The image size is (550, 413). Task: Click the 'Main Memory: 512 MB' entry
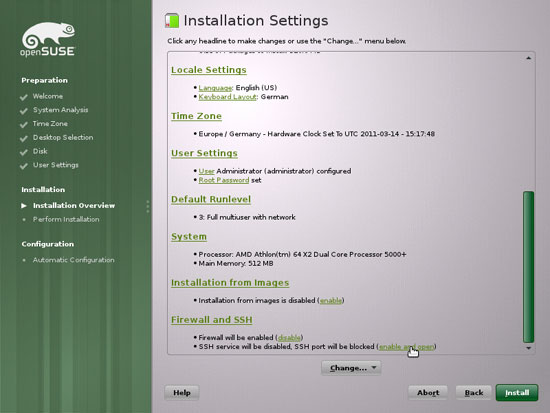tap(236, 264)
